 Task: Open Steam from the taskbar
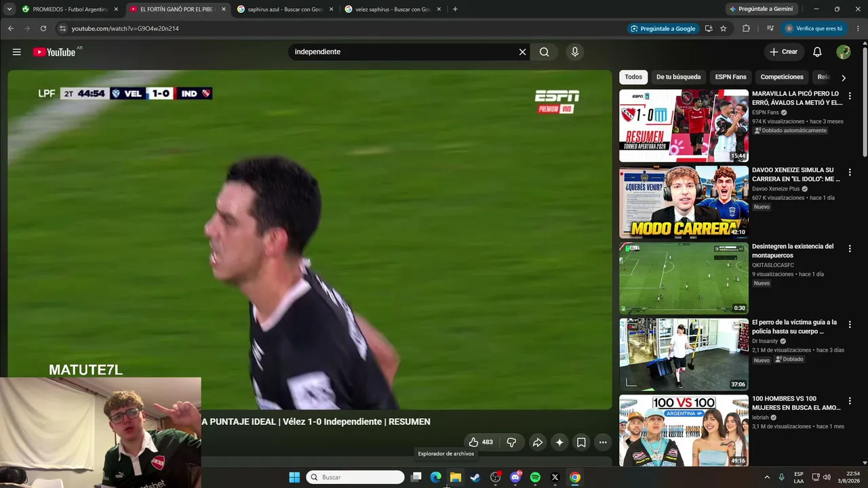475,477
